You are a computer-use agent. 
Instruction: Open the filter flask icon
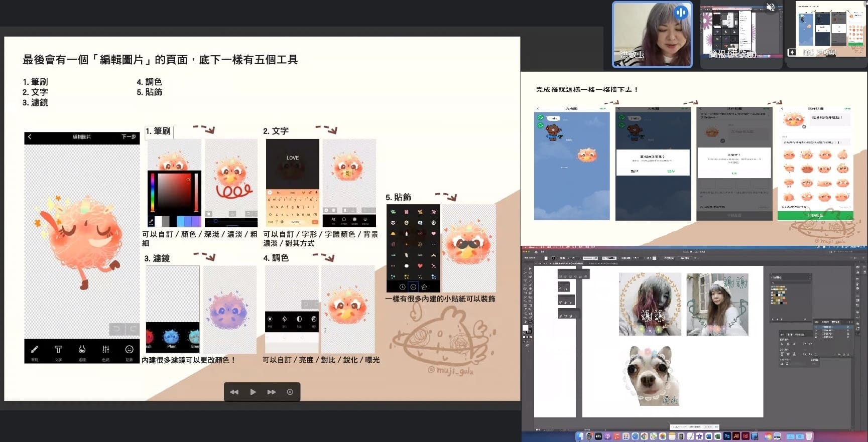pyautogui.click(x=82, y=350)
